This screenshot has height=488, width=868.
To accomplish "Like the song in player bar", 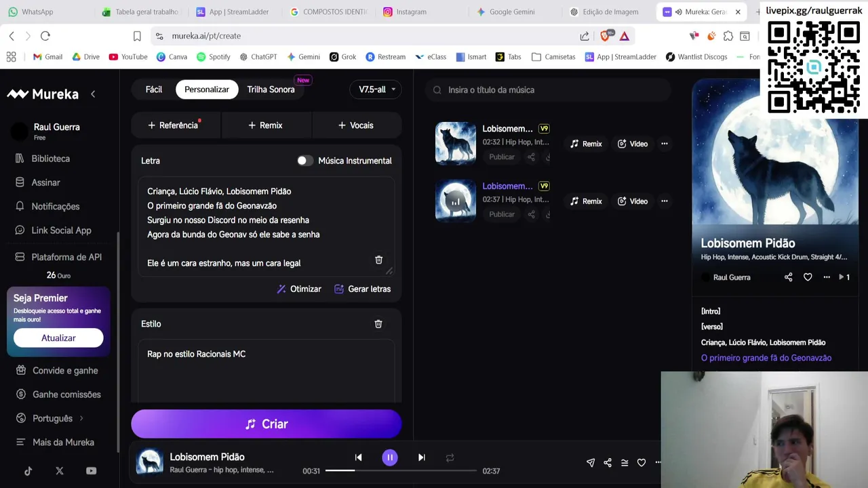I will click(x=642, y=463).
